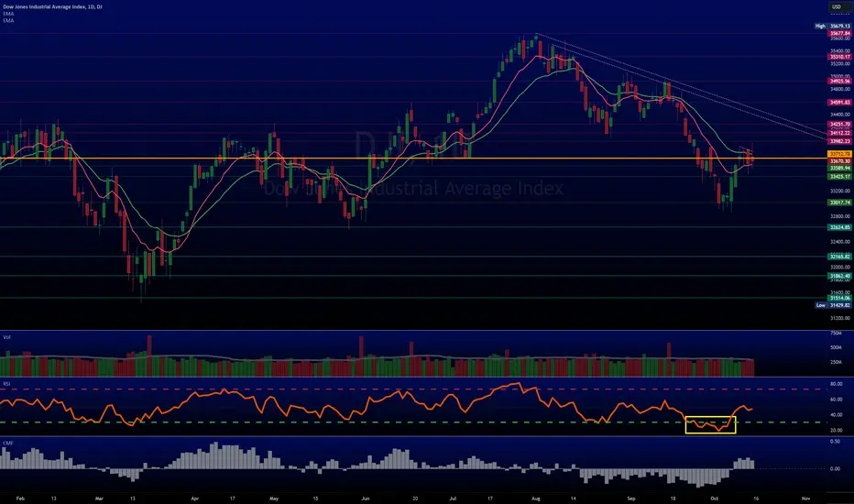Click the 750M volume scale label
Viewport: 854px width, 504px height.
[x=836, y=333]
